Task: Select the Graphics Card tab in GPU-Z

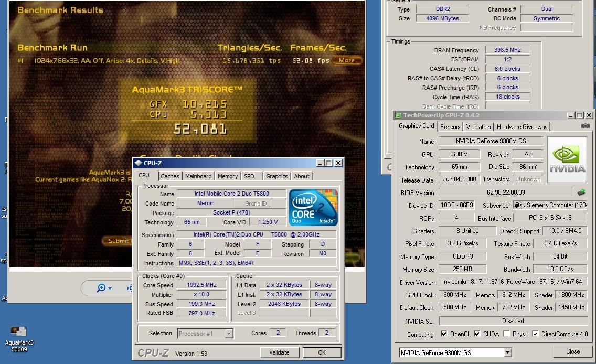Action: (x=416, y=126)
